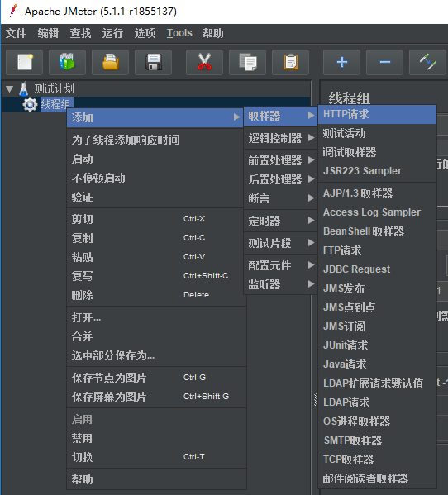Collapse the 测试计划 tree node triangle
448x495 pixels.
pos(9,89)
